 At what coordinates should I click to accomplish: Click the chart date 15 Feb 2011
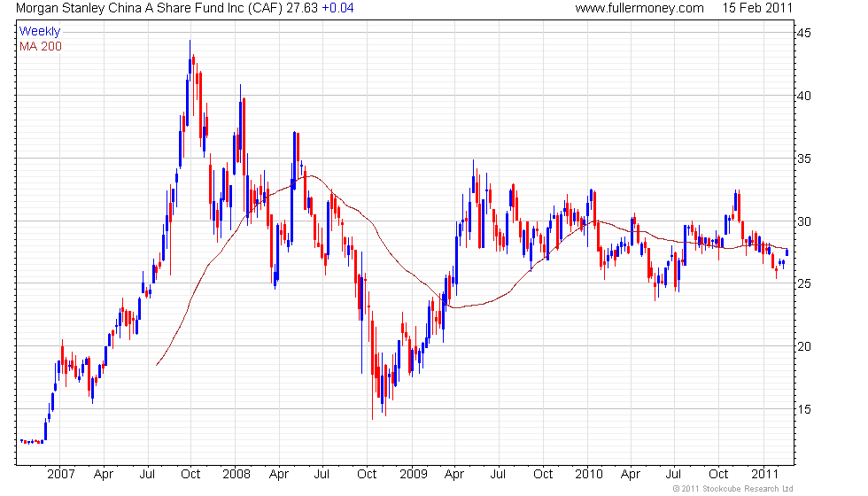tap(757, 8)
